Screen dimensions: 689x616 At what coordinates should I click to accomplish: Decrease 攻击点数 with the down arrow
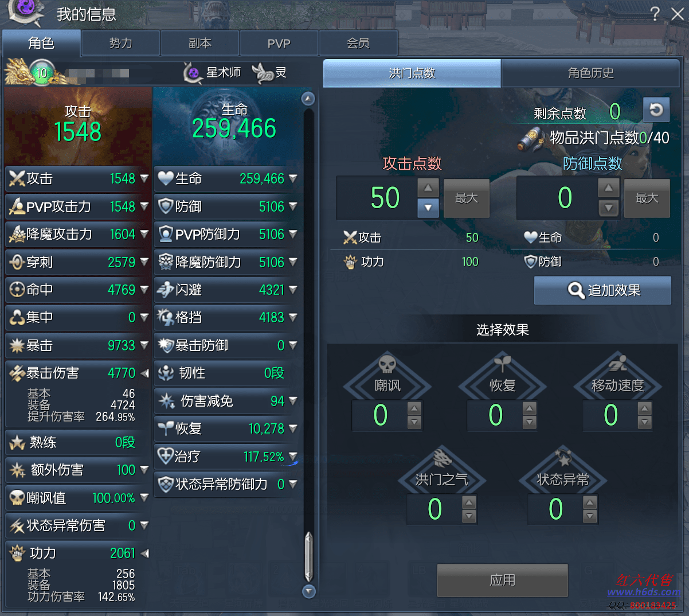point(428,208)
